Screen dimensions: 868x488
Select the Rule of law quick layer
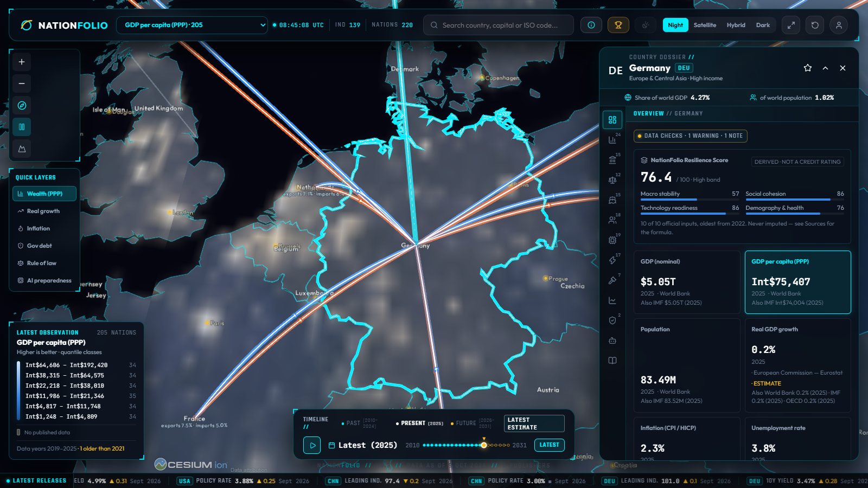pyautogui.click(x=44, y=263)
